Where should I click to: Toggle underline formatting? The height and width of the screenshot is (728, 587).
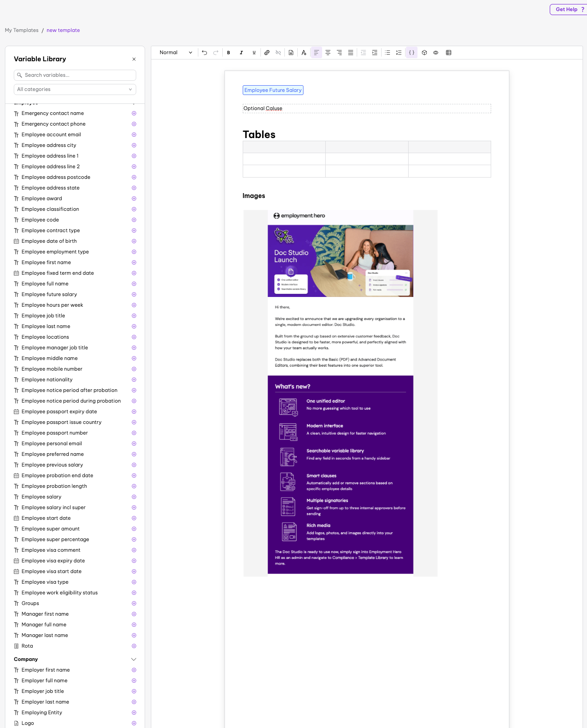coord(254,52)
